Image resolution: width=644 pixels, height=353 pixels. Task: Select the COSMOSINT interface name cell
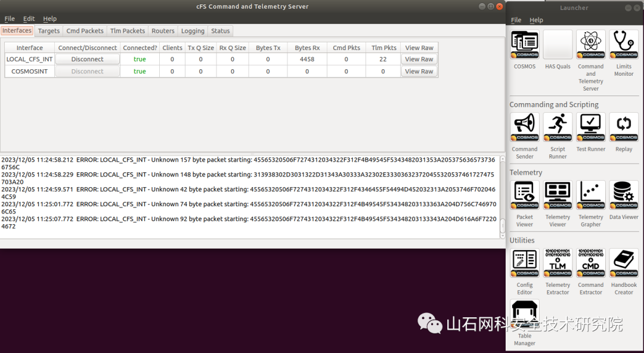click(x=30, y=71)
